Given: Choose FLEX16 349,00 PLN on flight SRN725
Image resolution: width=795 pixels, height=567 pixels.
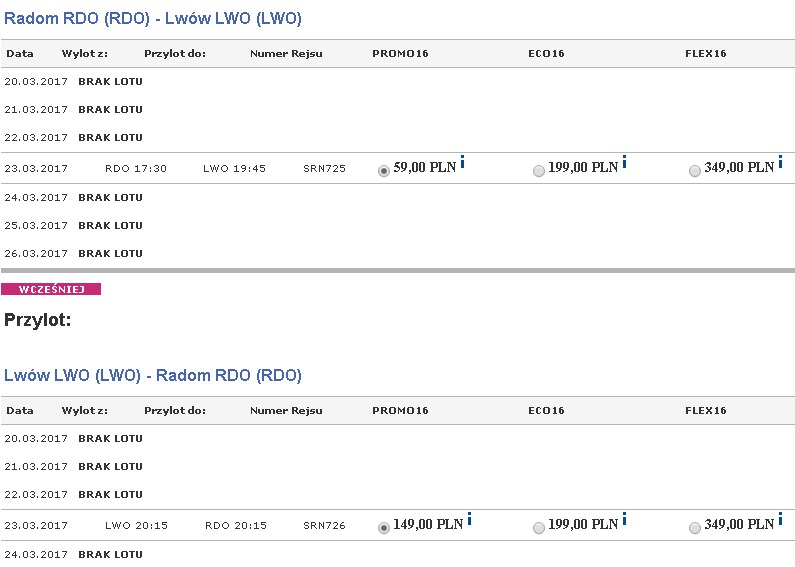Looking at the screenshot, I should point(695,171).
